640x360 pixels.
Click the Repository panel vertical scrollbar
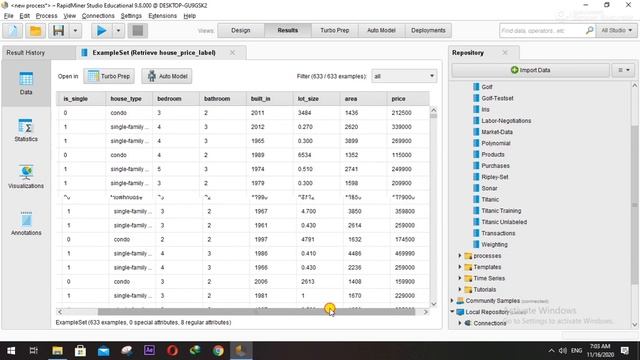(635, 204)
